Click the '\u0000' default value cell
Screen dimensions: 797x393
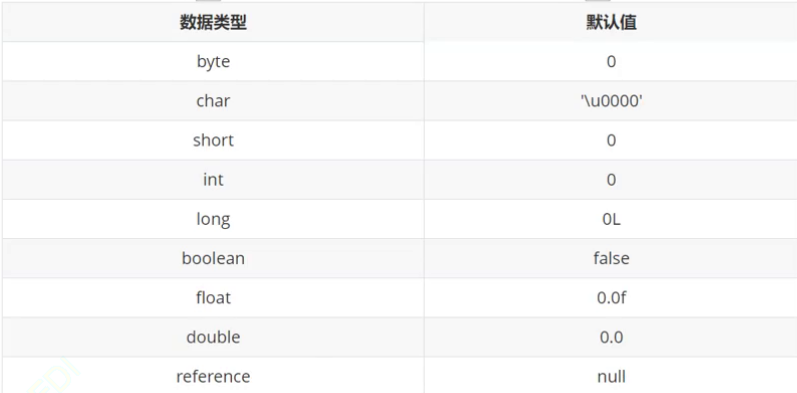pos(611,101)
